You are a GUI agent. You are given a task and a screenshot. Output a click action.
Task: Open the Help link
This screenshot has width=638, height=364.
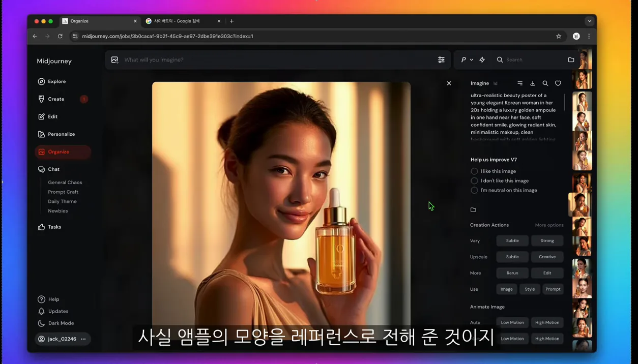click(x=49, y=299)
